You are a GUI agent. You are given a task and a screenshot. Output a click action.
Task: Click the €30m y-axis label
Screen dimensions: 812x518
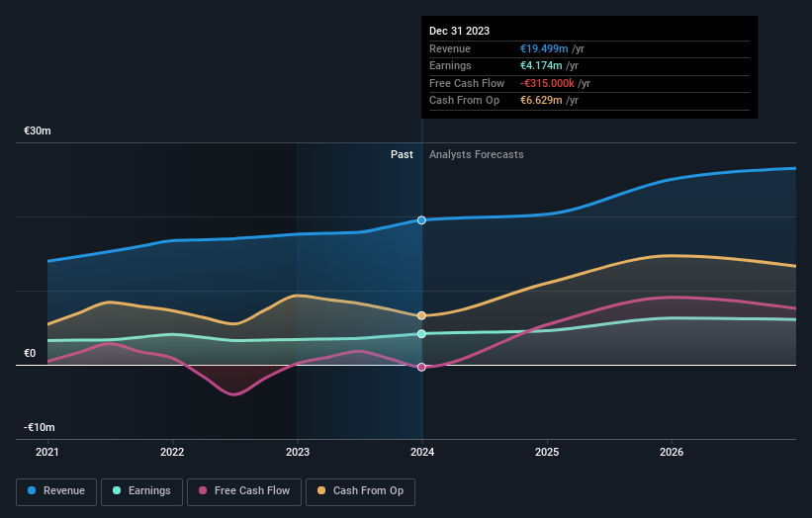pyautogui.click(x=38, y=130)
